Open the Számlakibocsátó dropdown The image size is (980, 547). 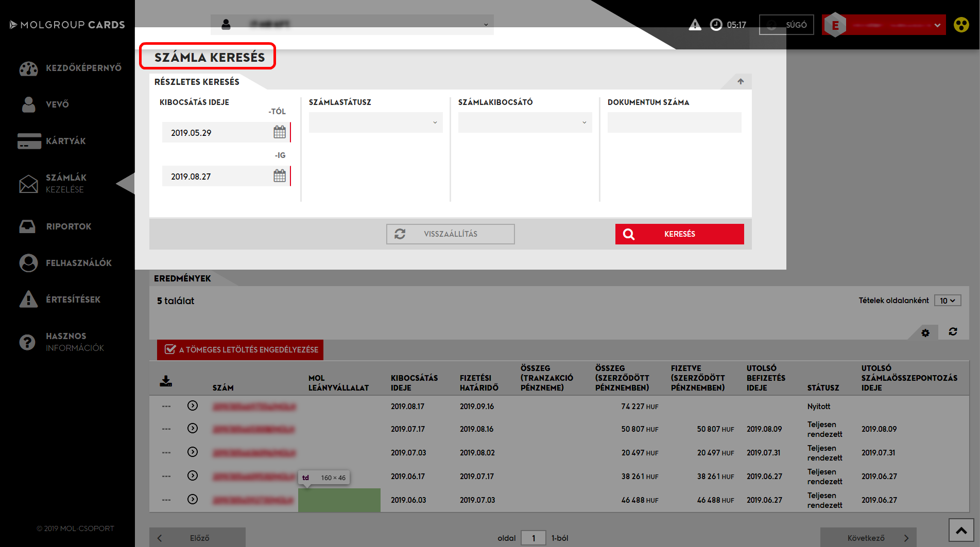tap(525, 122)
